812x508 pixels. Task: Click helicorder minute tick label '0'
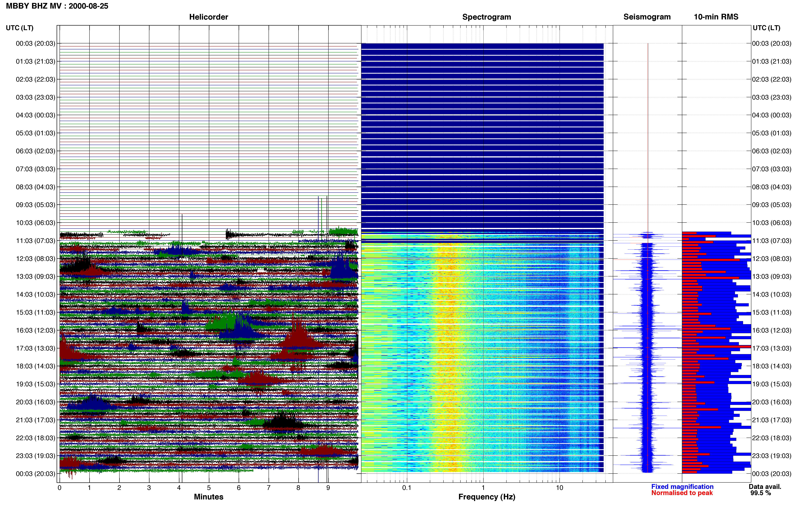click(x=59, y=488)
